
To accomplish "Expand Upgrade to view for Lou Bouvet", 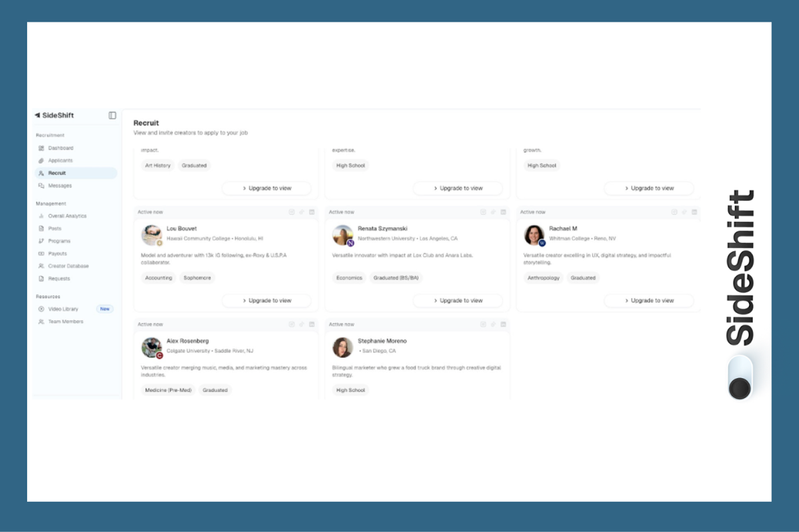I will pos(266,300).
